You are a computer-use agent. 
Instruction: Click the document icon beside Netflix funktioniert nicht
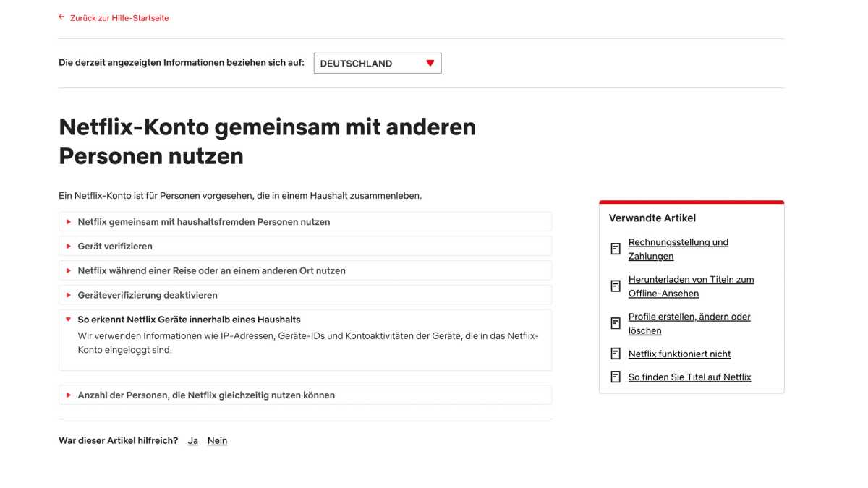(x=616, y=354)
